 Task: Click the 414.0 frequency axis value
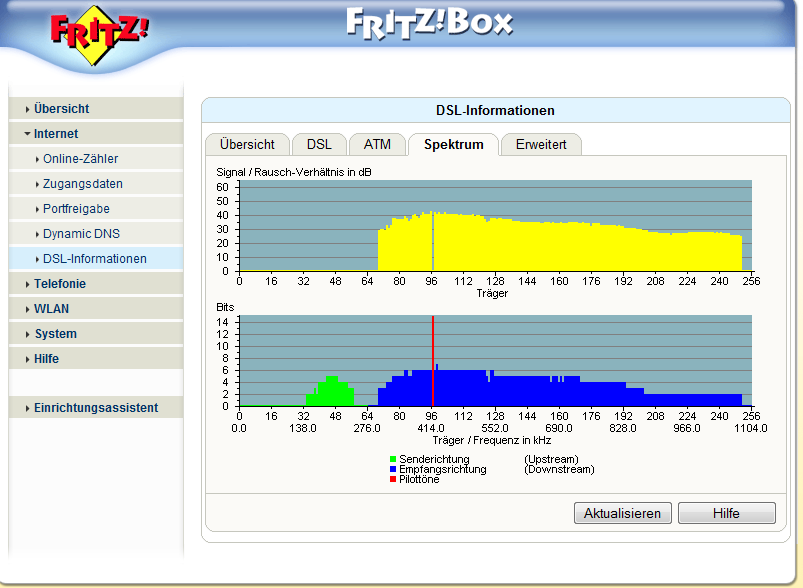pyautogui.click(x=431, y=428)
